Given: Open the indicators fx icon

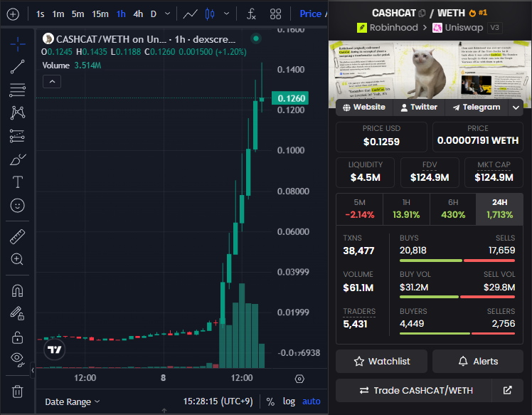Looking at the screenshot, I should [x=251, y=14].
